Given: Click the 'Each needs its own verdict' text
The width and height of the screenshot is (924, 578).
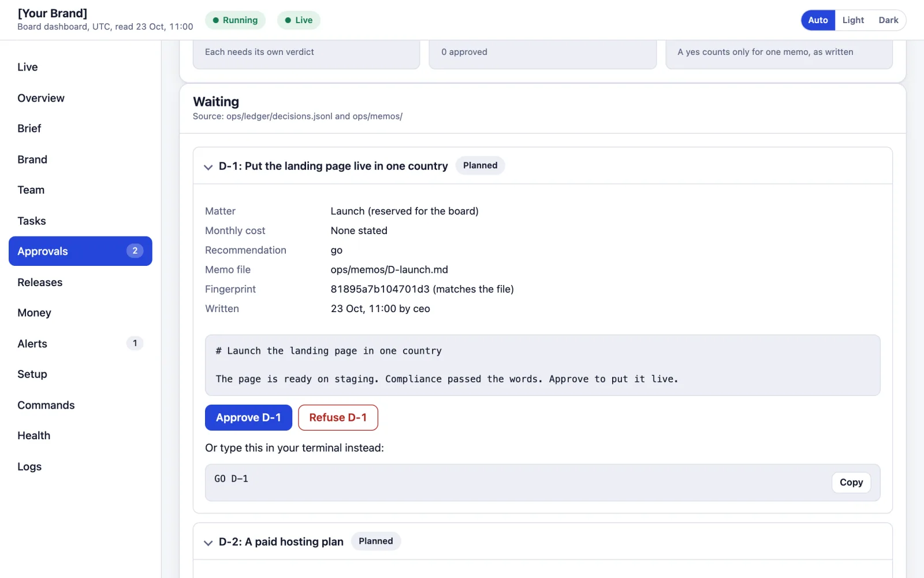Looking at the screenshot, I should pos(259,52).
